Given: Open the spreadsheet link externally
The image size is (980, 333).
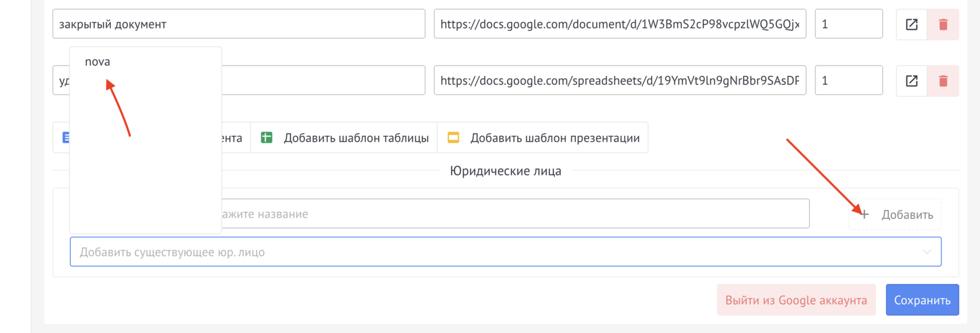Looking at the screenshot, I should (911, 81).
